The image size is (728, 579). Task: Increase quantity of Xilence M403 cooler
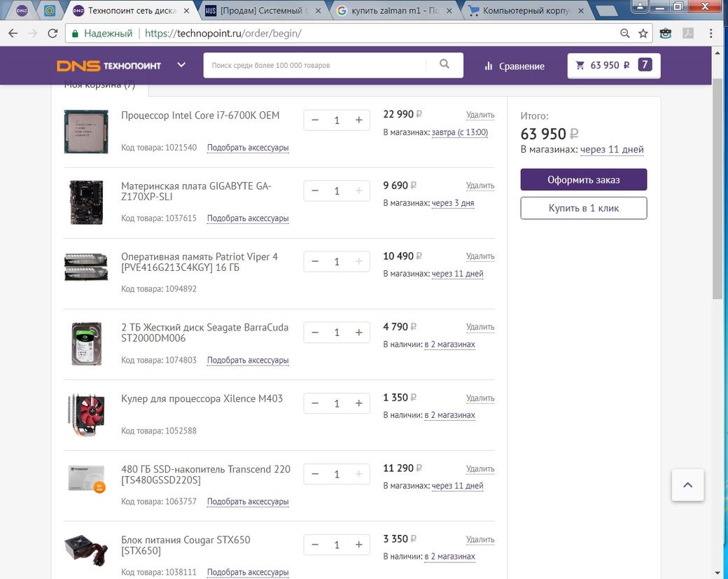coord(359,403)
